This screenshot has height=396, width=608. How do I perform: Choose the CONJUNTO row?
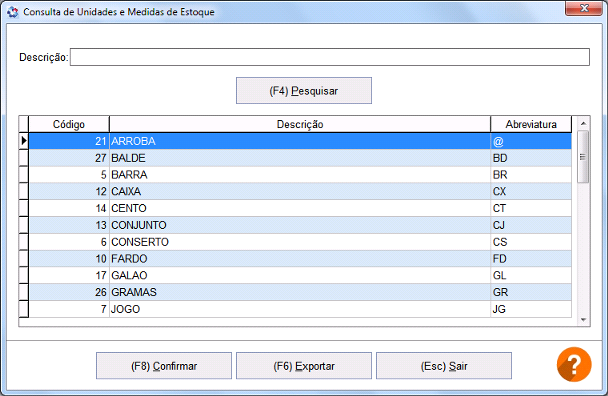pos(300,225)
